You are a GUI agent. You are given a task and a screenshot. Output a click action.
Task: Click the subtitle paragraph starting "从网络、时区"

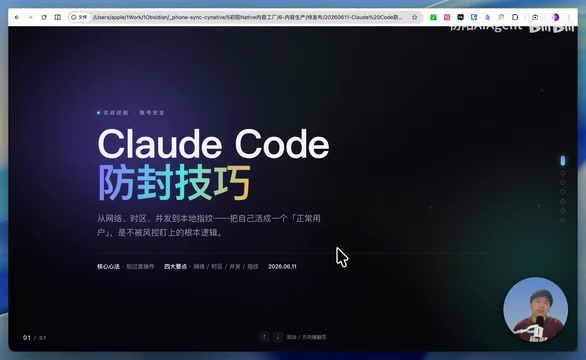(x=209, y=225)
